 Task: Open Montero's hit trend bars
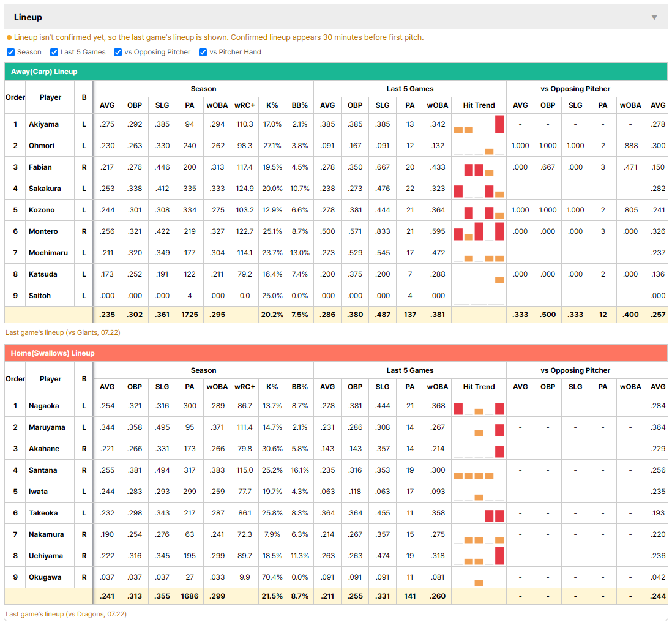[x=479, y=231]
